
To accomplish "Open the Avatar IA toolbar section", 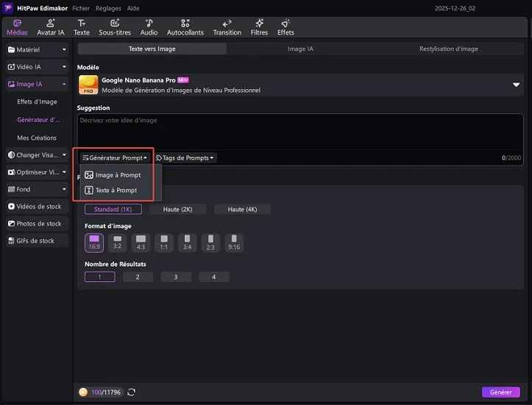I will click(x=51, y=28).
